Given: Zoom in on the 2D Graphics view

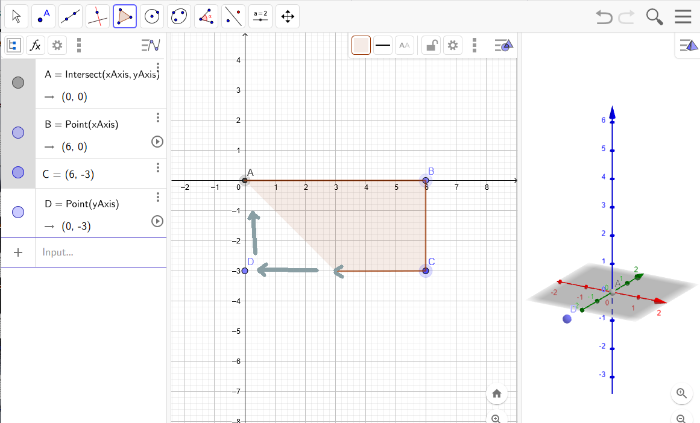Looking at the screenshot, I should (496, 419).
